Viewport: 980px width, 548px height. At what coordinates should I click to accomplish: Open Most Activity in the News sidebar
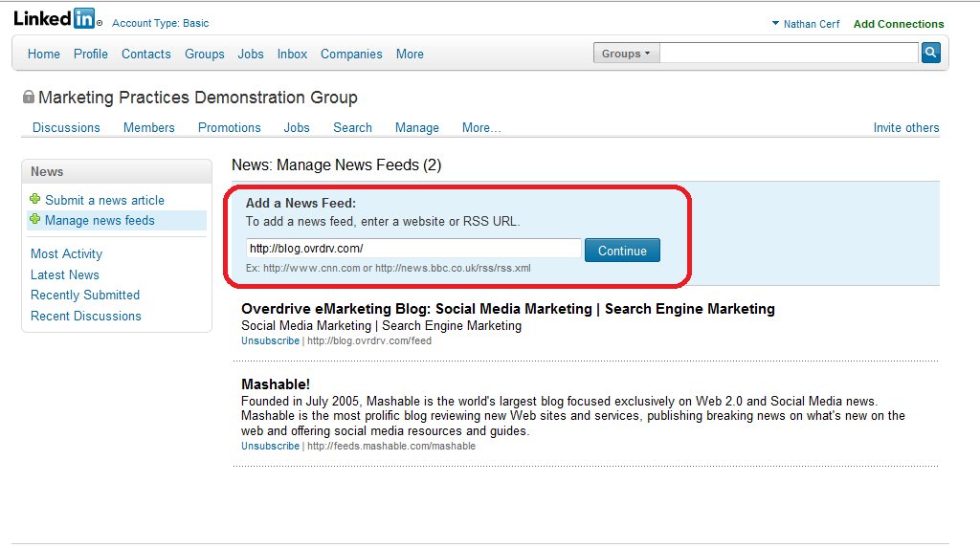(x=66, y=253)
